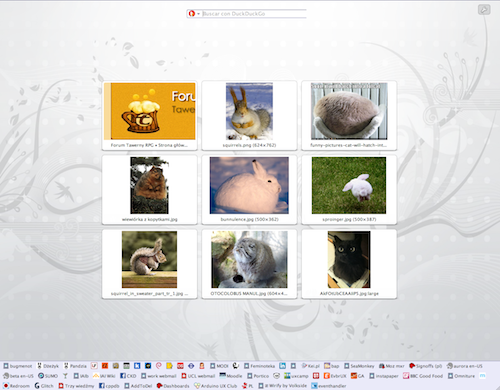Open the Signoffs (pl) bookmark
The height and width of the screenshot is (390, 500).
tap(425, 366)
